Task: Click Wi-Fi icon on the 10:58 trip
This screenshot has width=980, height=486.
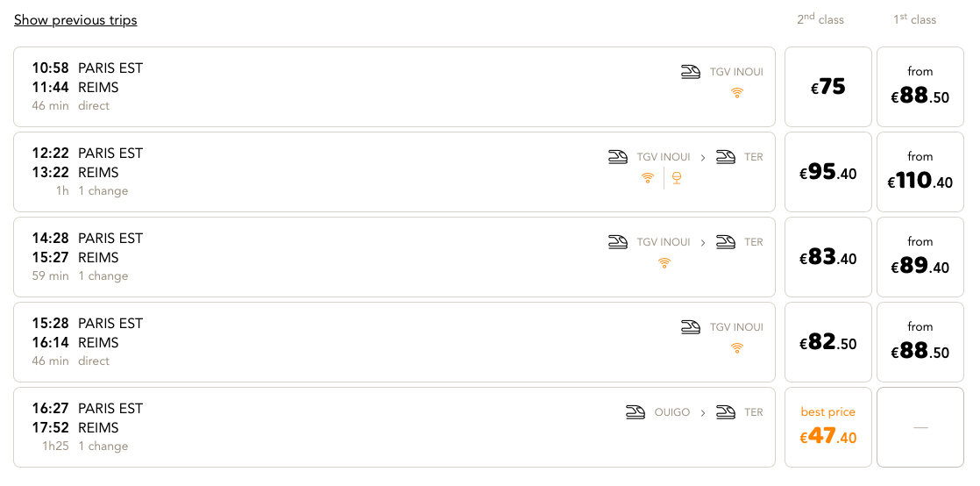Action: pyautogui.click(x=737, y=92)
